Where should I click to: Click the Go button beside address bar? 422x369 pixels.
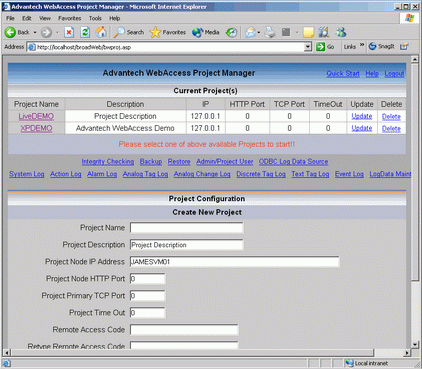click(x=325, y=47)
